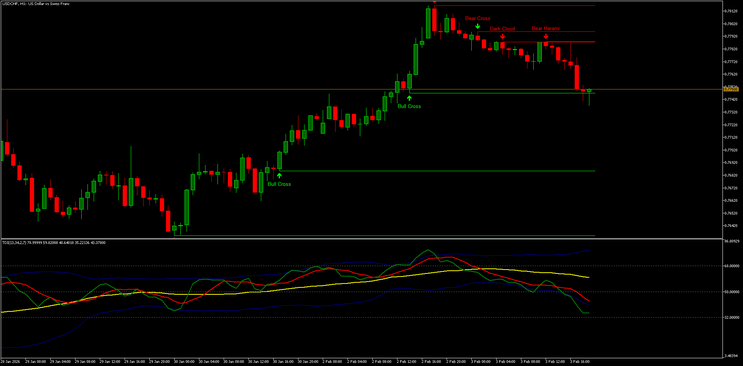Screen dimensions: 743x366
Task: Select the middle green support line at lower Bull Cross
Action: (x=437, y=171)
